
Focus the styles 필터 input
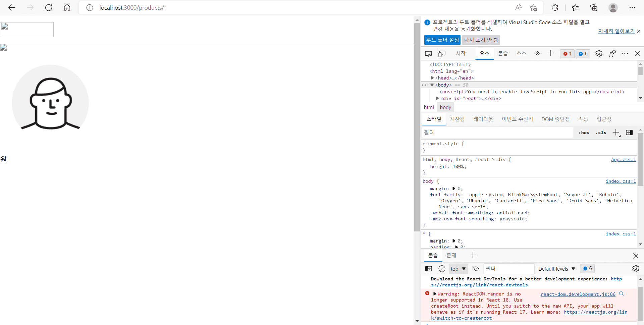(x=497, y=132)
